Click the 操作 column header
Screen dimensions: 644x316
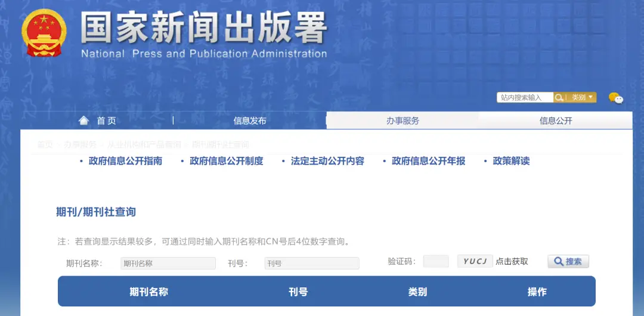pos(537,292)
